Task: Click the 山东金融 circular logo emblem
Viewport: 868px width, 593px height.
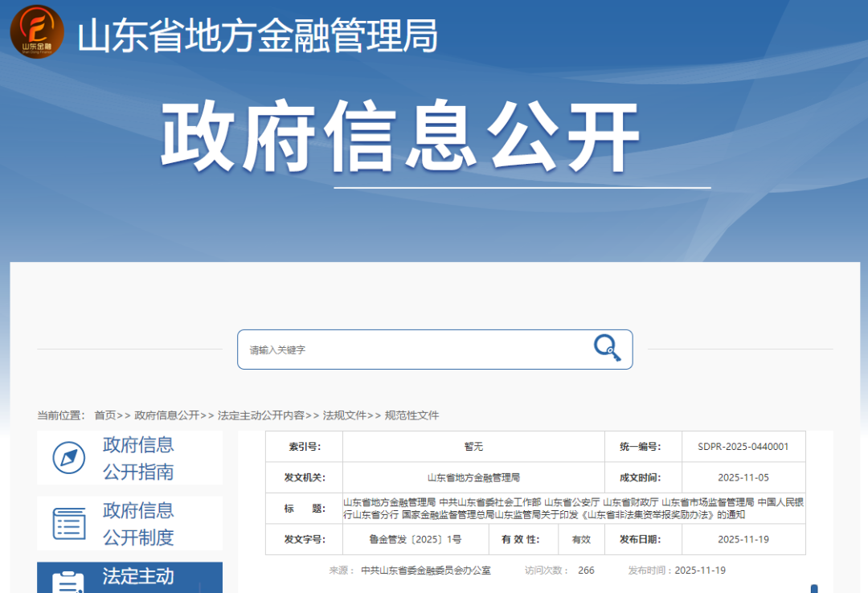Action: click(35, 32)
